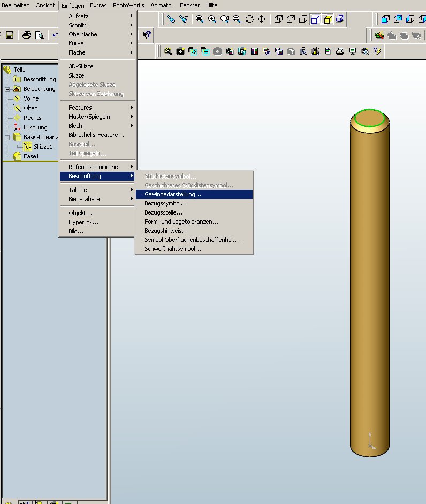This screenshot has width=426, height=504.
Task: Open the Features submenu
Action: pyautogui.click(x=98, y=108)
